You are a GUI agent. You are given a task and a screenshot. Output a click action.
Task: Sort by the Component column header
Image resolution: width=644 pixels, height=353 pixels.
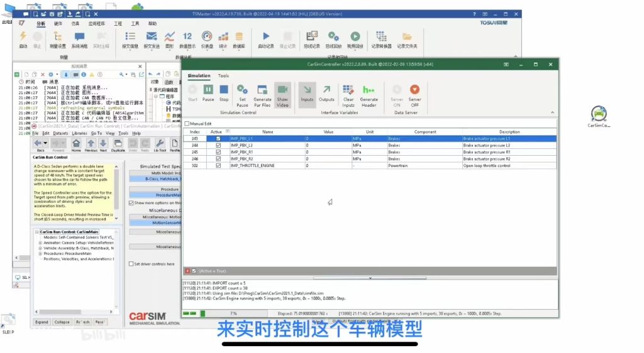[x=425, y=132]
